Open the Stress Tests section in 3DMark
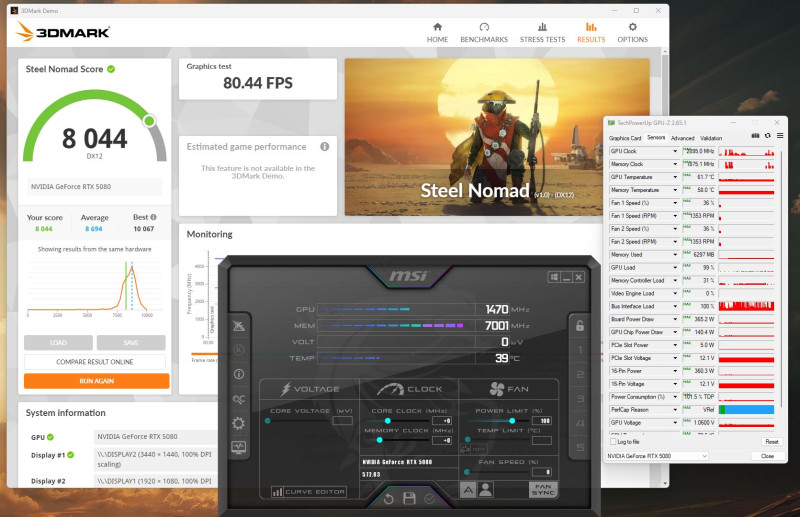This screenshot has height=517, width=800. (x=542, y=33)
